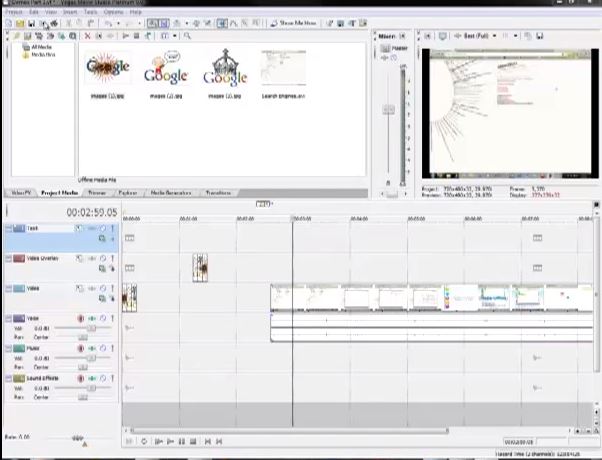602x460 pixels.
Task: Arm Sound Effects track for recording
Action: coord(81,378)
